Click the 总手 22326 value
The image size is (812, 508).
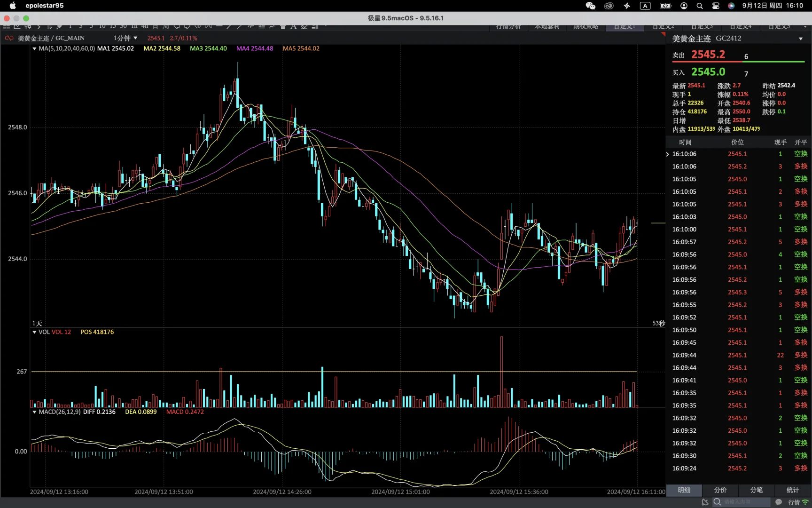[695, 103]
